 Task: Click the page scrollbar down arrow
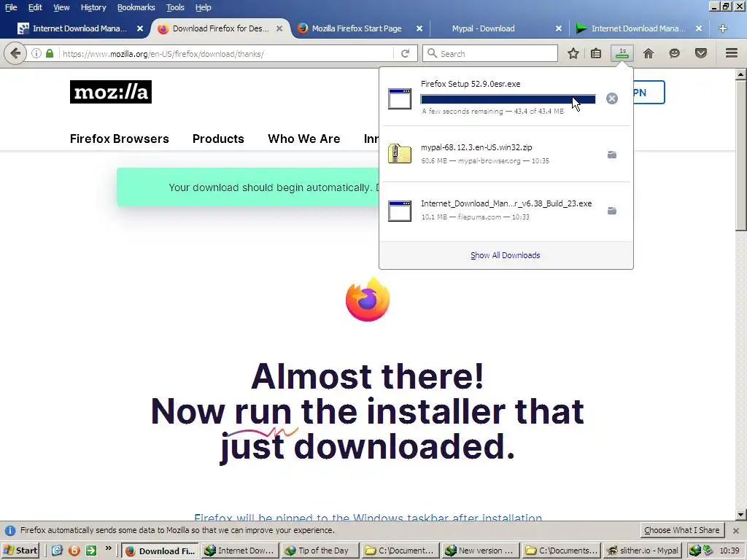pos(741,514)
